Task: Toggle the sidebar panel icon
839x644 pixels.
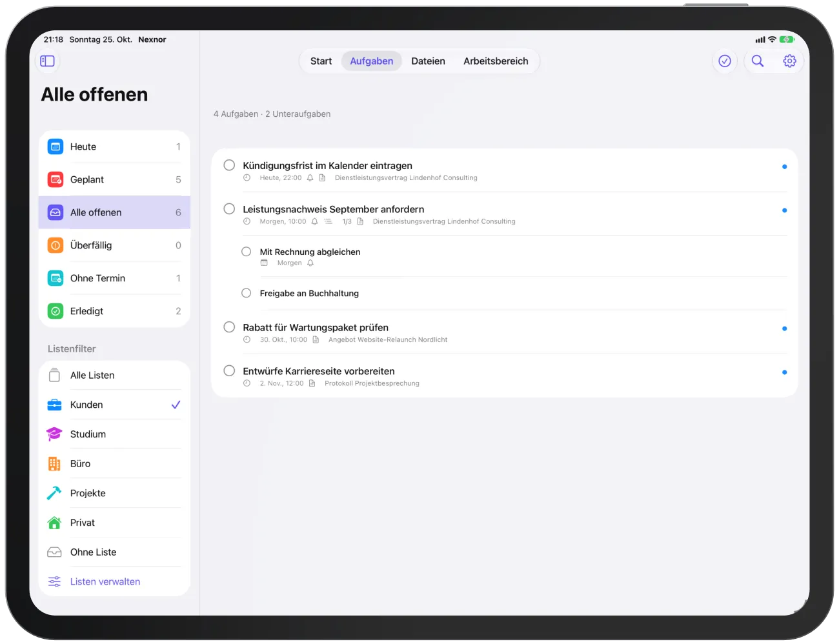Action: click(x=47, y=61)
